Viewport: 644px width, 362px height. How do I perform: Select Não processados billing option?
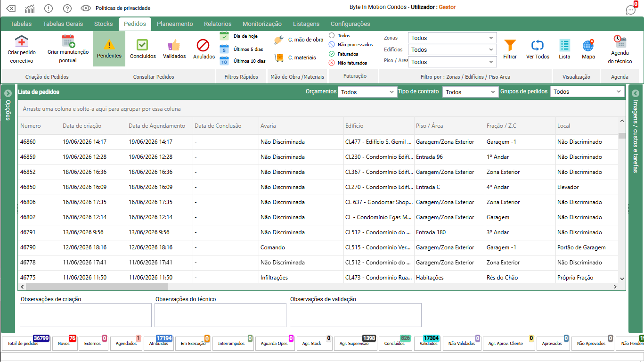tap(332, 45)
